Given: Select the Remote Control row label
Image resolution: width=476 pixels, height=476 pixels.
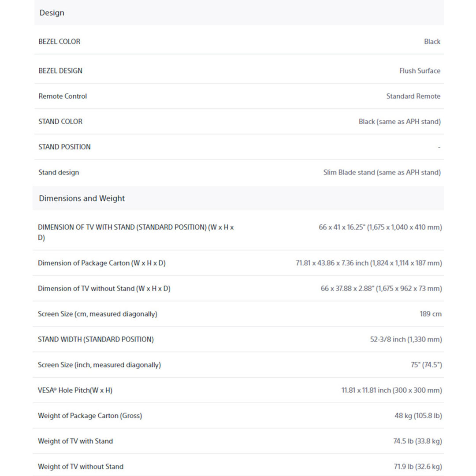Looking at the screenshot, I should tap(63, 96).
